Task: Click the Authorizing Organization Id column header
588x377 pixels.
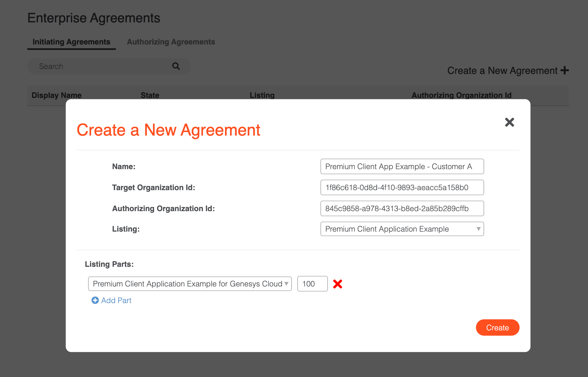Action: pos(461,95)
